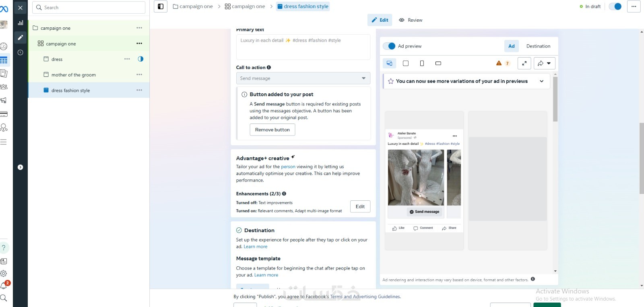This screenshot has width=644, height=307.
Task: Show info about Enhancements (2/3)
Action: 284,194
